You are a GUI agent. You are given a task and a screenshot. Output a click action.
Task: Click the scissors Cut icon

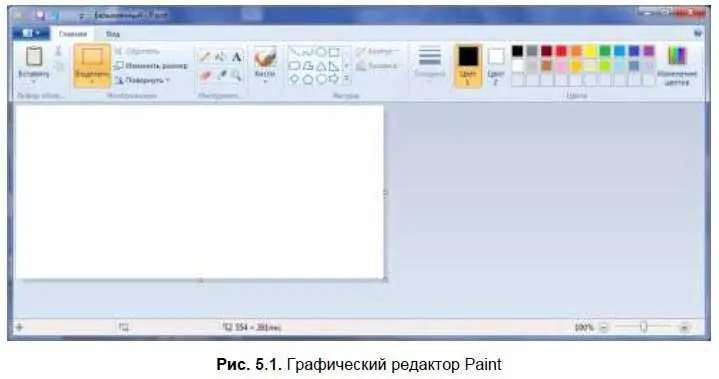coord(58,51)
